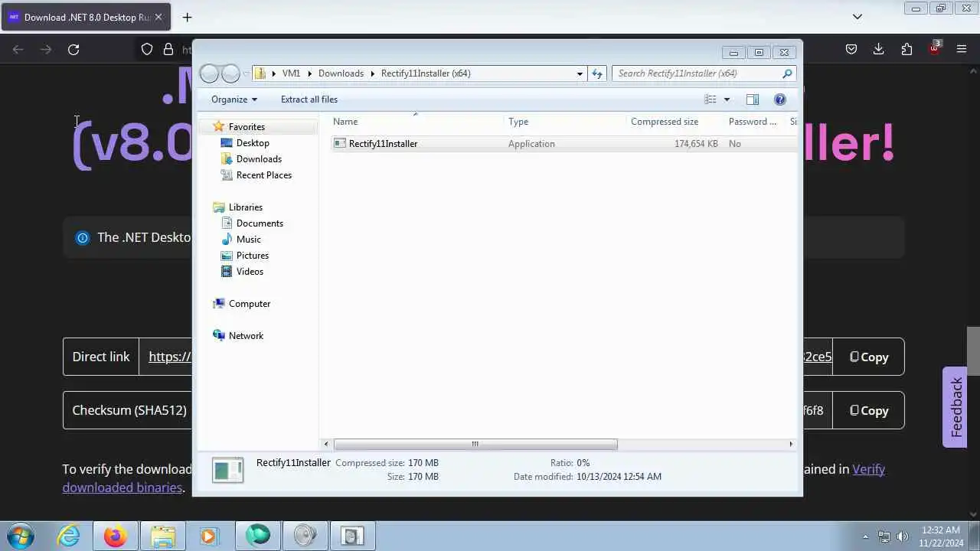
Task: Select Libraries node
Action: coord(246,207)
